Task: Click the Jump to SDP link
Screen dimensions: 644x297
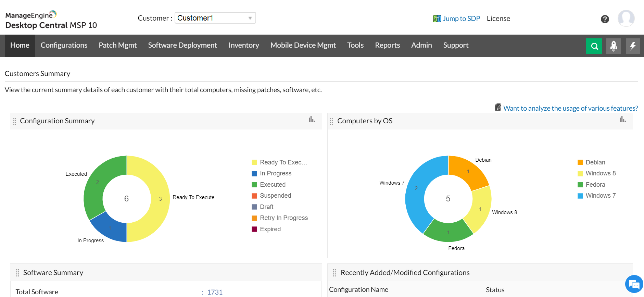Action: [461, 18]
